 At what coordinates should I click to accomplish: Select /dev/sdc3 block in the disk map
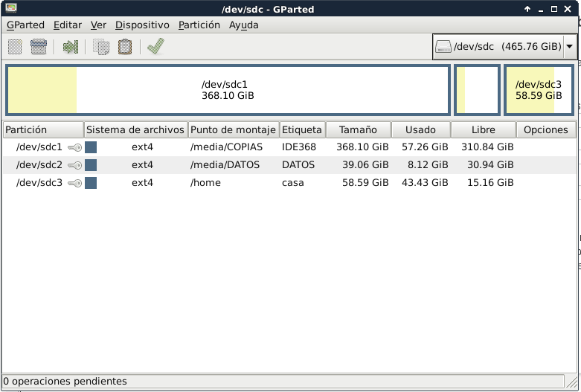point(539,90)
